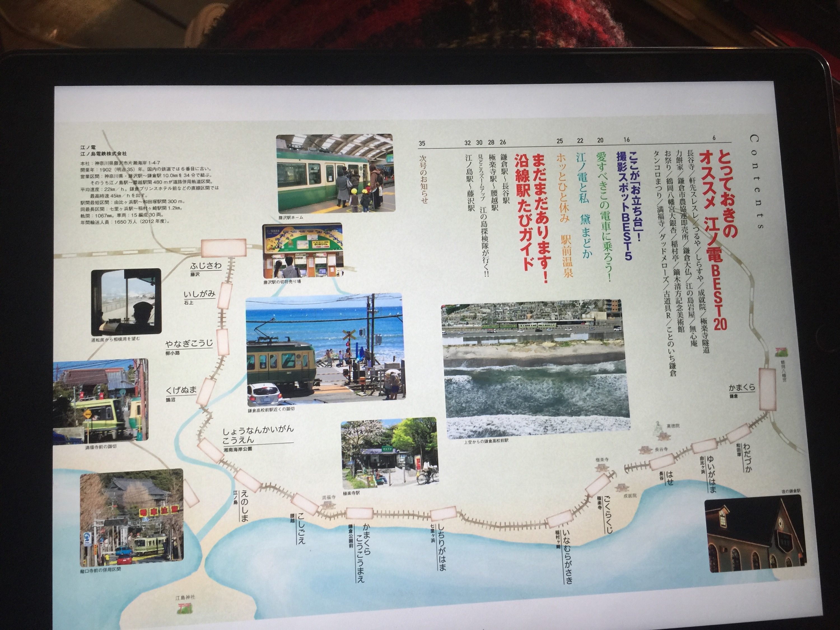Click the Hasedera temple icon on the map
This screenshot has width=840, height=630.
click(646, 450)
